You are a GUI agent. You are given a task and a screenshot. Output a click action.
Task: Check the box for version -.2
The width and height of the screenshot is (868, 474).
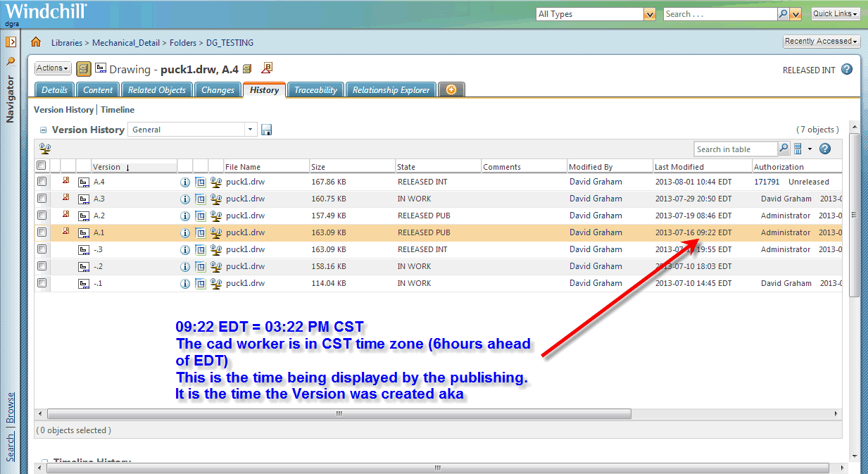(42, 266)
